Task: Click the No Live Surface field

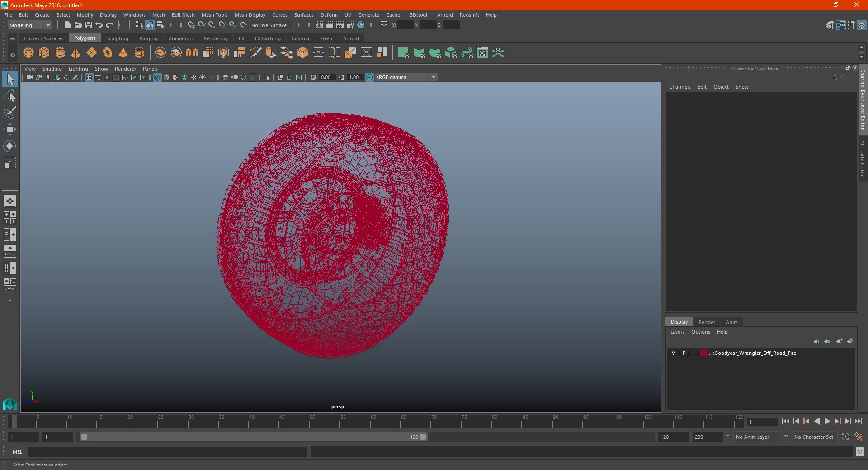Action: (x=271, y=25)
